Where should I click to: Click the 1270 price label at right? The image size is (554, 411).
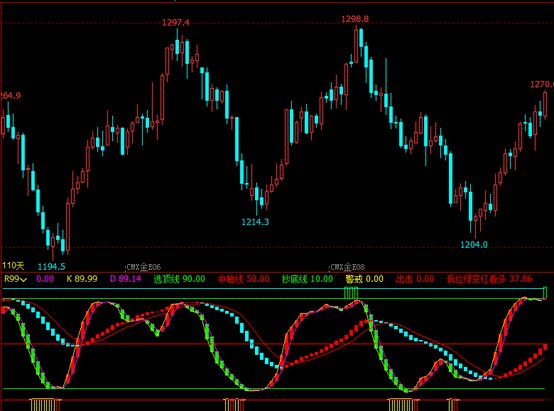point(542,84)
